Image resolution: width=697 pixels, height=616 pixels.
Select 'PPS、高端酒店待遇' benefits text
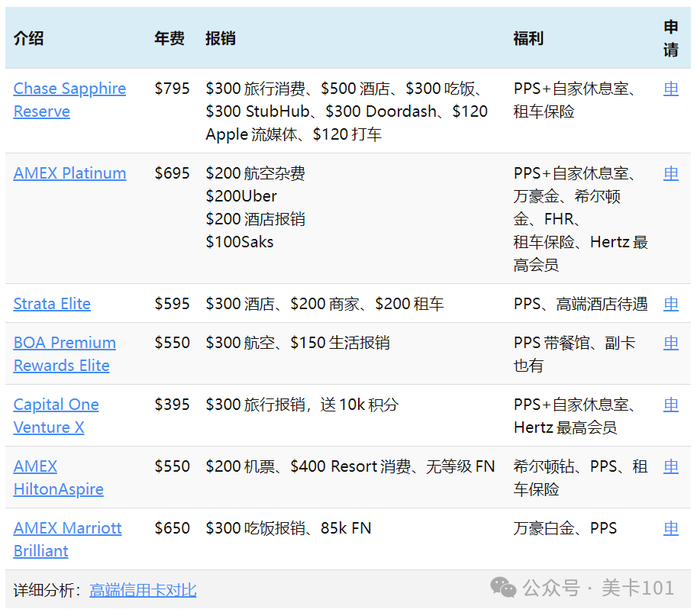pyautogui.click(x=580, y=304)
